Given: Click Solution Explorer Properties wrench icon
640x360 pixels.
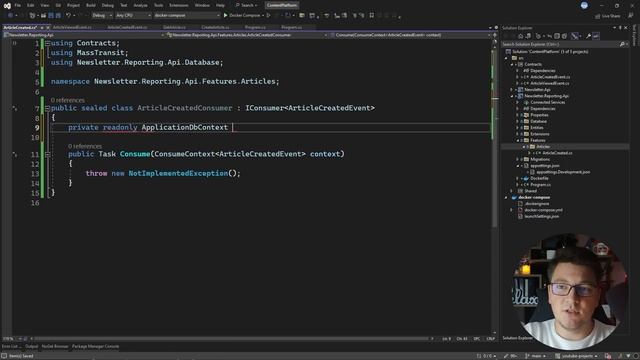Looking at the screenshot, I should tap(588, 36).
